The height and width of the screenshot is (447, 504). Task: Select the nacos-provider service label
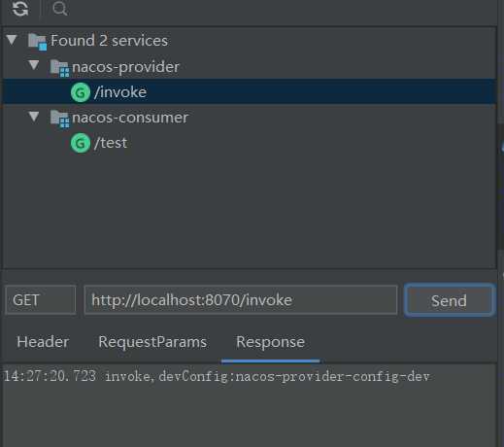coord(125,67)
